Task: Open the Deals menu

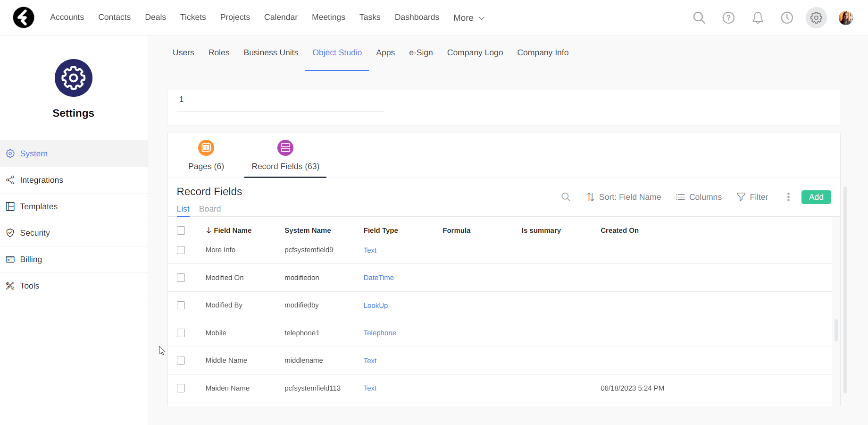Action: (x=155, y=17)
